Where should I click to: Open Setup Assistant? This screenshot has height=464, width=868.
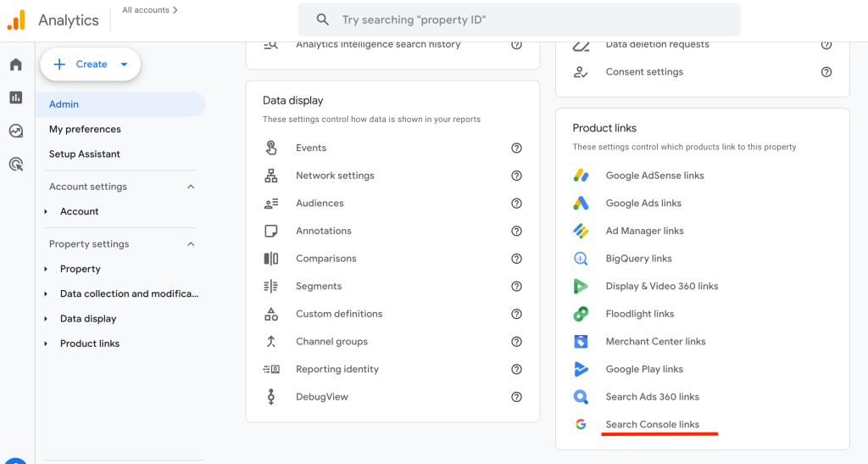84,154
